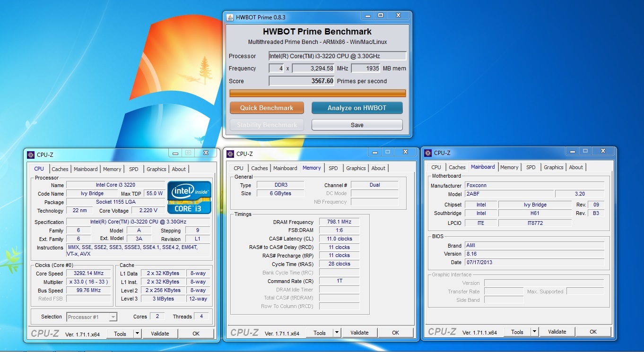This screenshot has height=352, width=644.
Task: Click Analyze on HWBOT button
Action: pyautogui.click(x=357, y=108)
